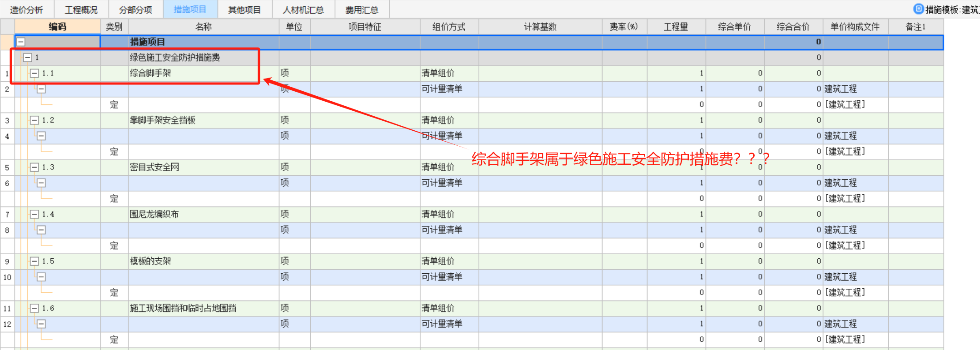The width and height of the screenshot is (980, 350).
Task: Select the 密目式安全网 name cell
Action: (204, 167)
